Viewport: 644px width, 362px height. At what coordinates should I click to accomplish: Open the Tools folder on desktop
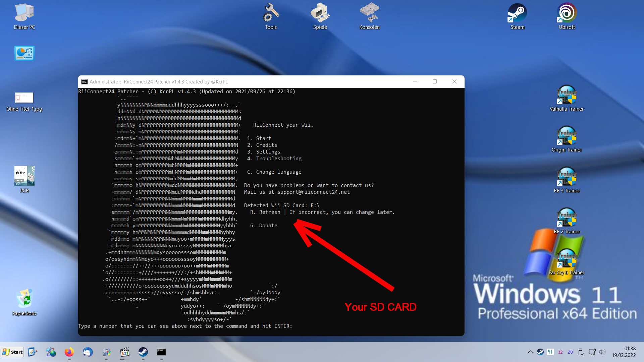coord(271,16)
